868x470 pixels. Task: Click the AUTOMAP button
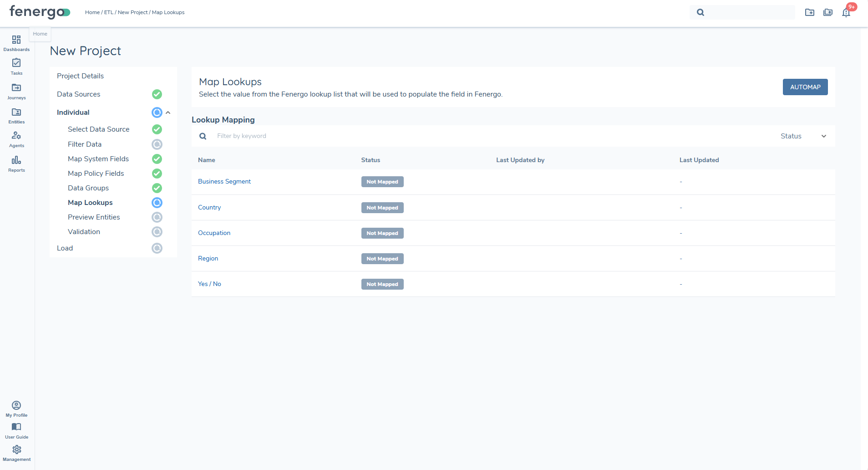[x=805, y=87]
